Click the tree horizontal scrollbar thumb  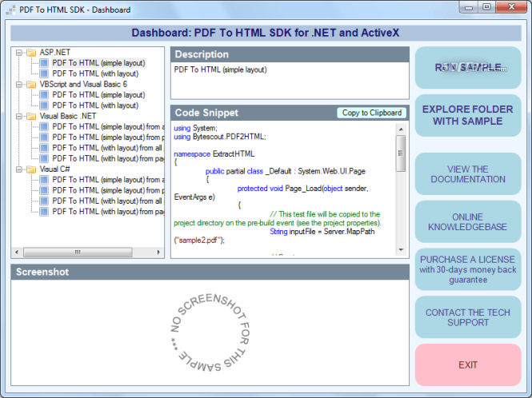pyautogui.click(x=78, y=253)
